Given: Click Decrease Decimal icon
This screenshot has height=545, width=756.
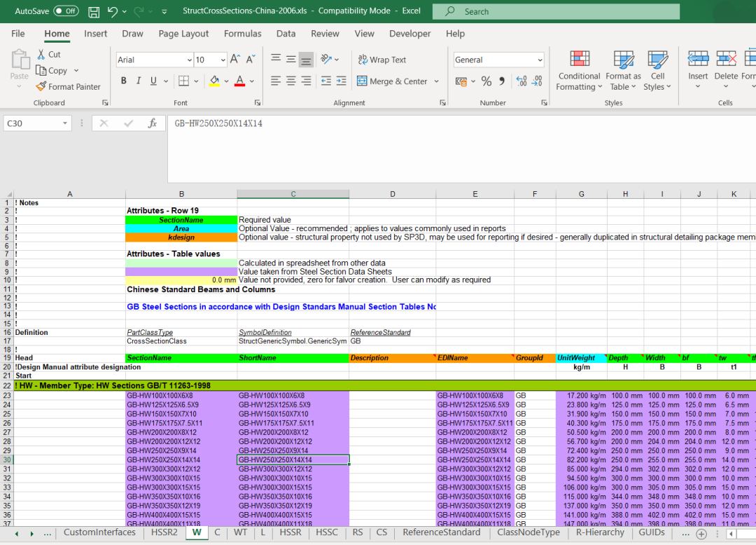Looking at the screenshot, I should [537, 81].
